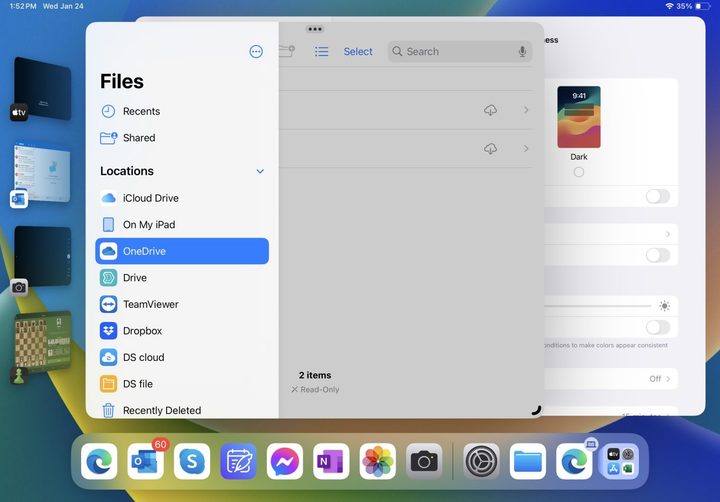
Task: Select iCloud Drive location
Action: [182, 198]
